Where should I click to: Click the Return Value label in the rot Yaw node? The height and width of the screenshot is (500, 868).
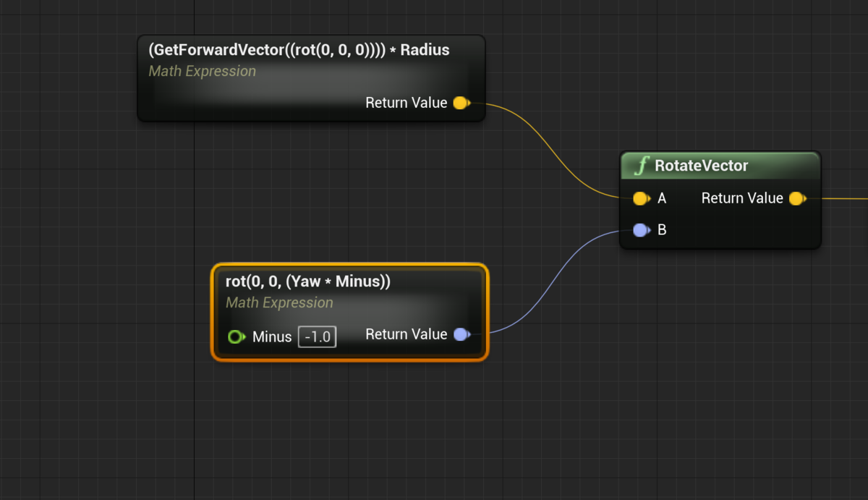pos(407,334)
